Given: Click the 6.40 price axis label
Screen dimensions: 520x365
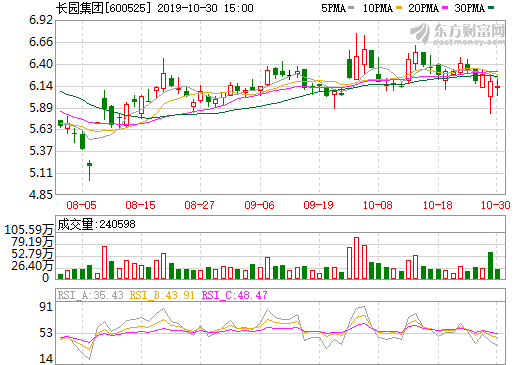Looking at the screenshot, I should (41, 64).
